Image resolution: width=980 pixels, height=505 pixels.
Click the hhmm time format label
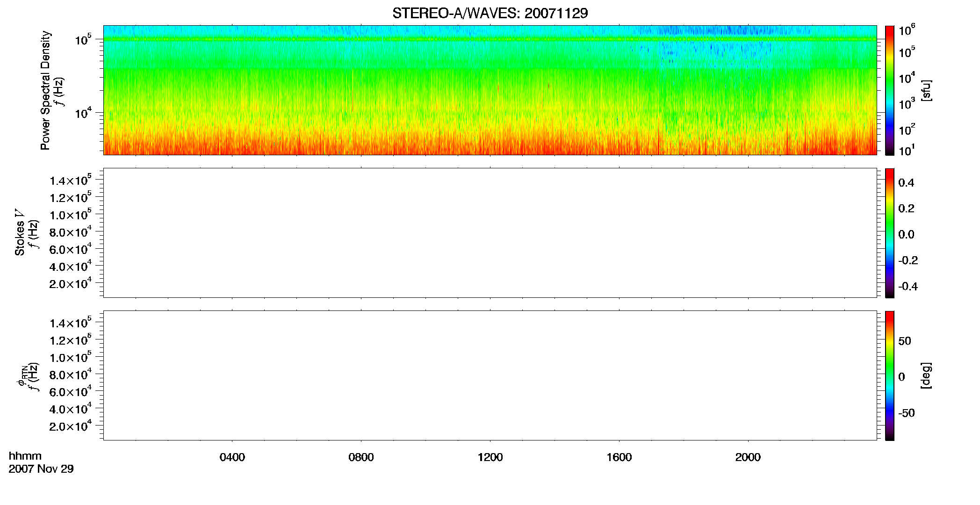(x=25, y=456)
